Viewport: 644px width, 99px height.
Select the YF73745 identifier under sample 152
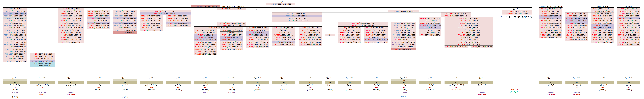pyautogui.click(x=205, y=92)
